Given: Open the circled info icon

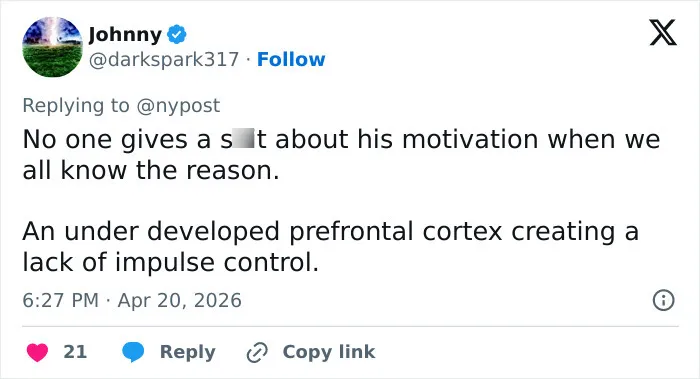Looking at the screenshot, I should 663,300.
